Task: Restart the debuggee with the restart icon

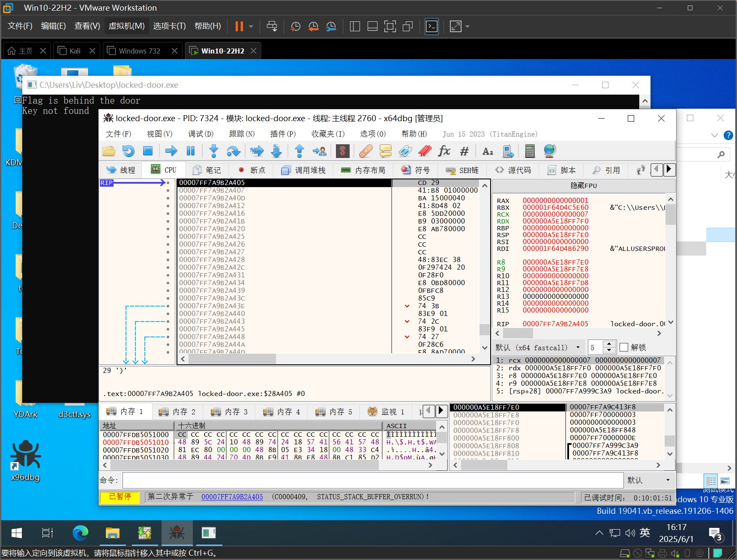Action: (129, 151)
